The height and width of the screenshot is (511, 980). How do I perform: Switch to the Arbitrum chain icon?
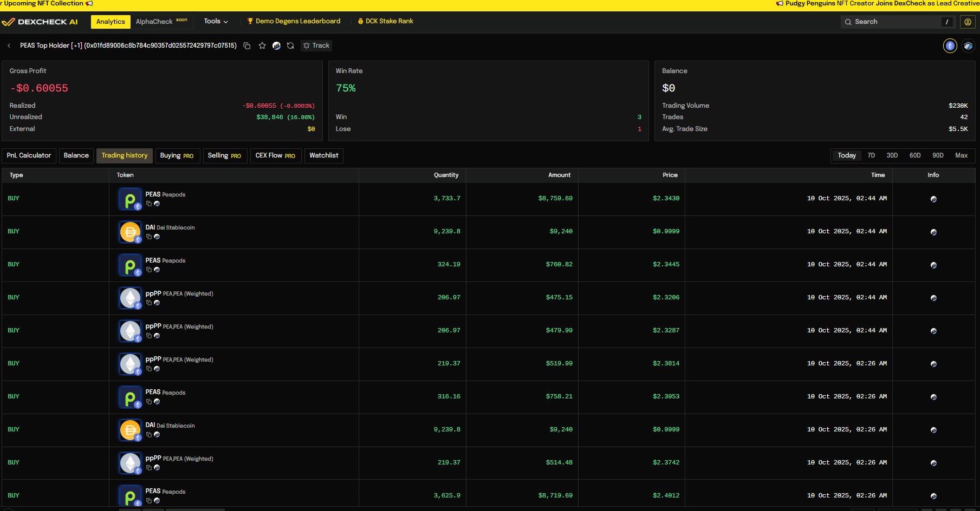tap(968, 46)
